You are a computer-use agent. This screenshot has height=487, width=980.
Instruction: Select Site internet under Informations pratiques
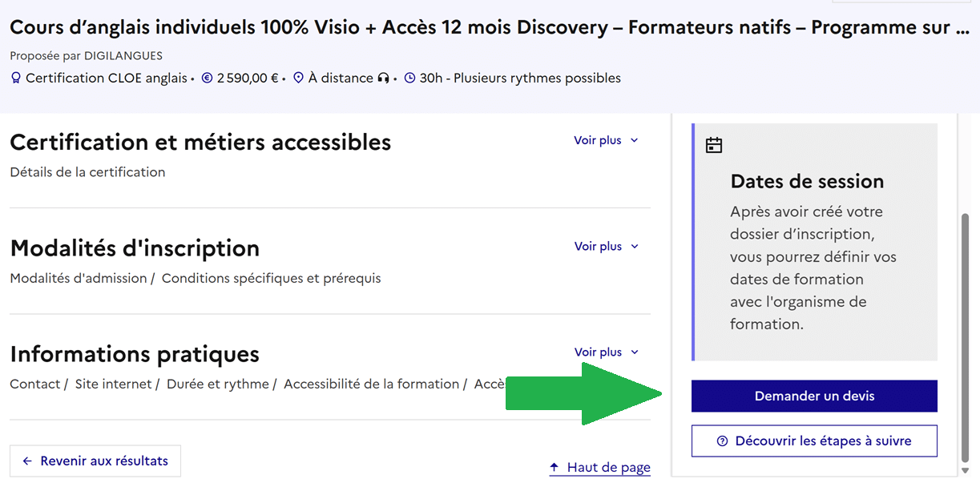[113, 384]
